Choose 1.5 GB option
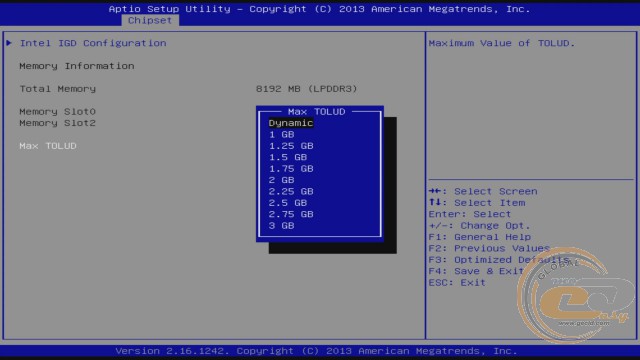Viewport: 640px width, 360px height. [288, 157]
